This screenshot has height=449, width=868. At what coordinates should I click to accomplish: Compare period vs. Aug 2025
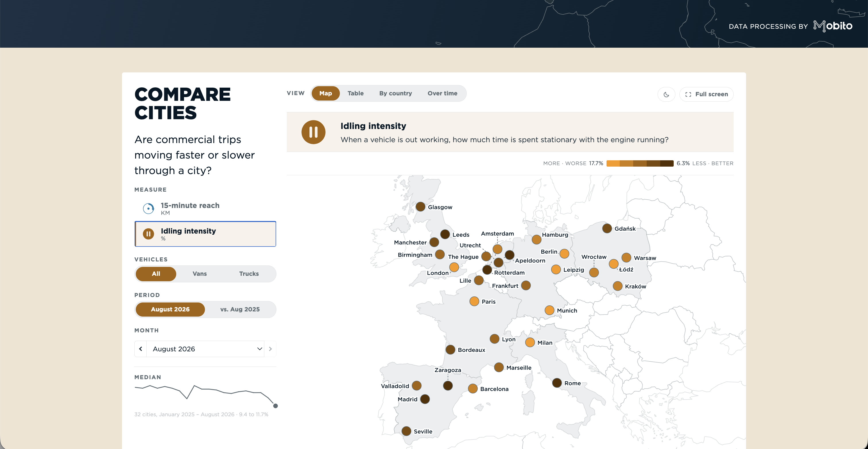(x=240, y=309)
